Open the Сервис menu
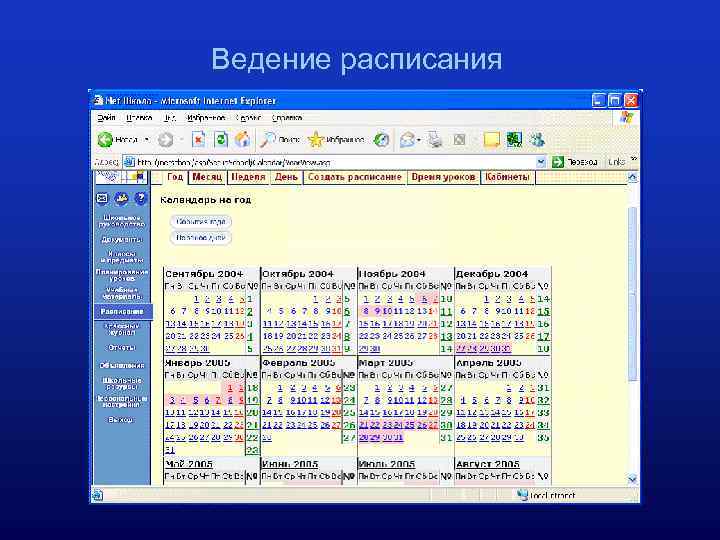720x540 pixels. [248, 118]
